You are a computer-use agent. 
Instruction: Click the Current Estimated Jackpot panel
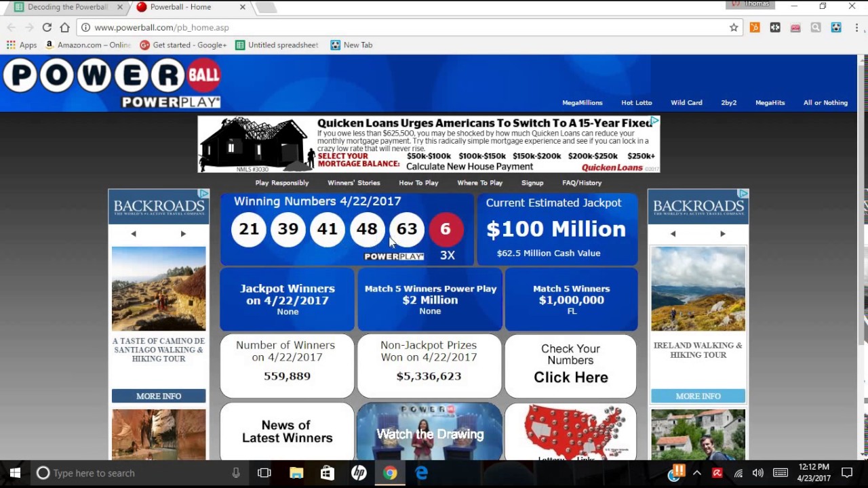(557, 230)
